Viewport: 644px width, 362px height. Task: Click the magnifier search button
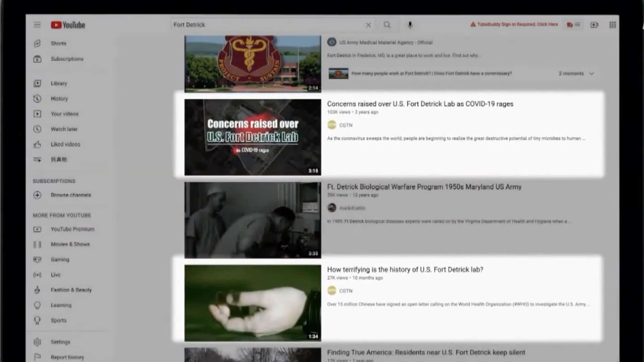pyautogui.click(x=387, y=25)
